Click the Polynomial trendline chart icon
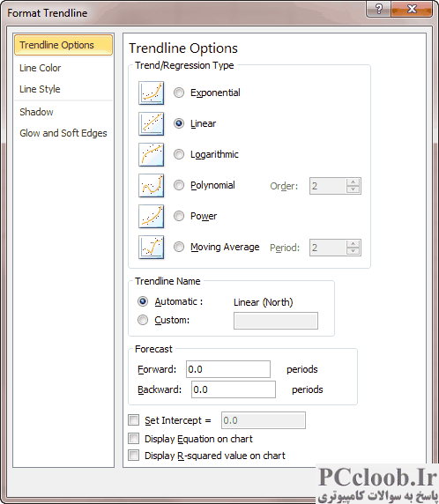 pos(151,185)
